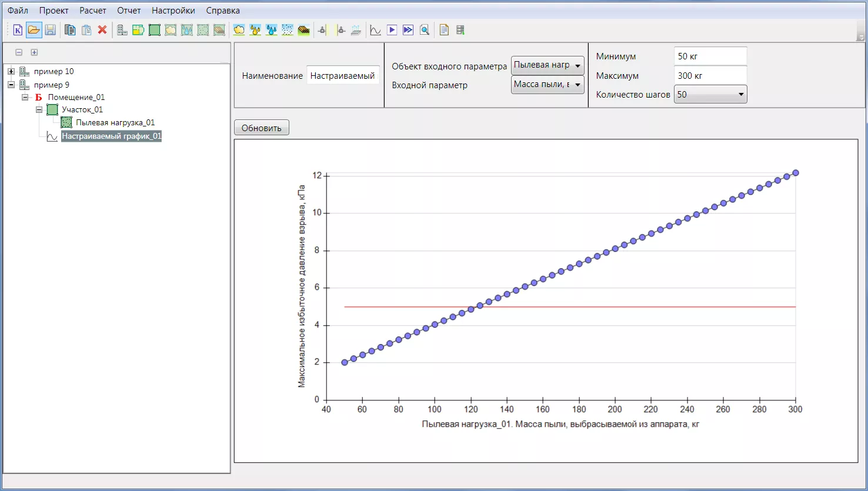Collapse the Участок_01 tree node
This screenshot has width=868, height=491.
pyautogui.click(x=39, y=110)
